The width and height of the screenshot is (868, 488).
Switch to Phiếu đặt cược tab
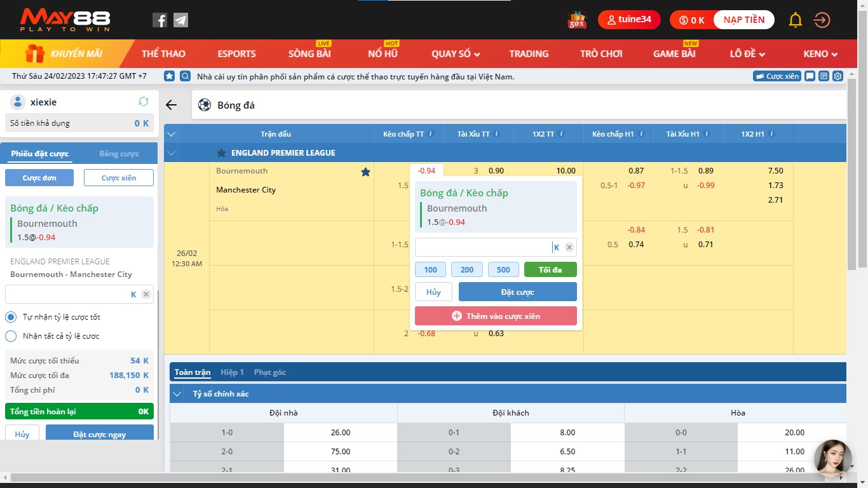click(x=40, y=154)
